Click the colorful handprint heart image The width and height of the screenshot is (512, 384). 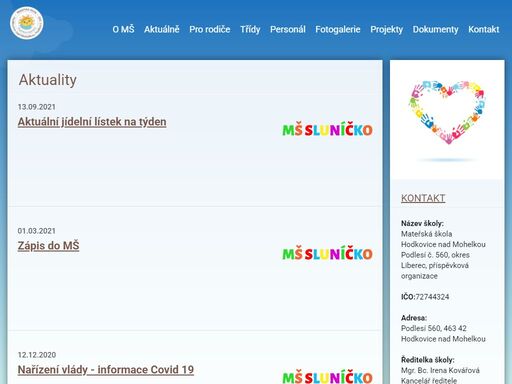pos(447,112)
